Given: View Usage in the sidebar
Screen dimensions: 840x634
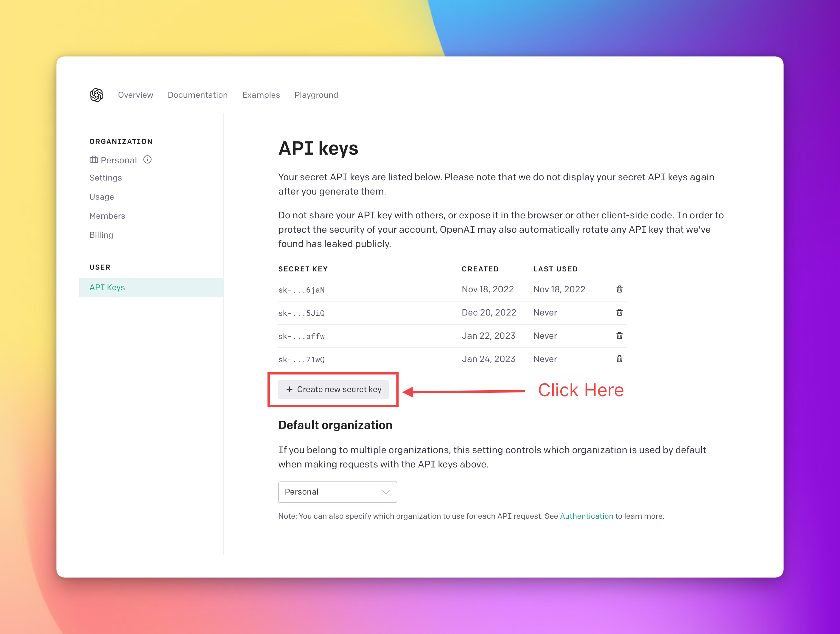Looking at the screenshot, I should (x=101, y=197).
